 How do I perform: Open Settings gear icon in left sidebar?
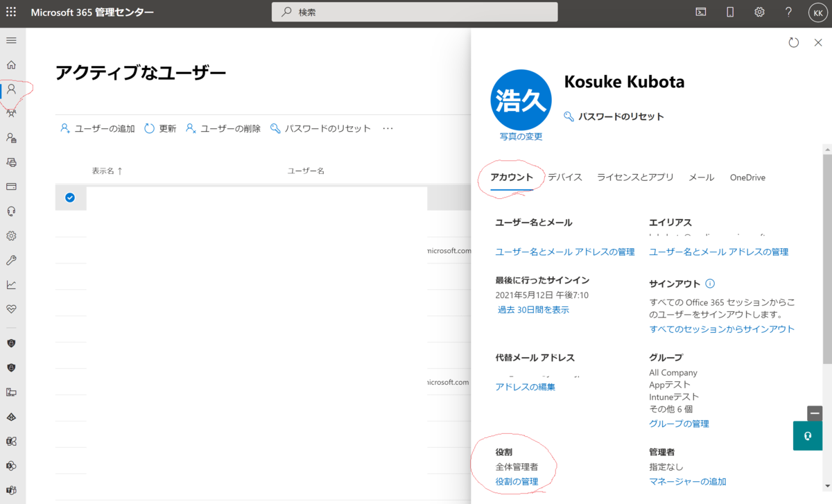click(11, 236)
